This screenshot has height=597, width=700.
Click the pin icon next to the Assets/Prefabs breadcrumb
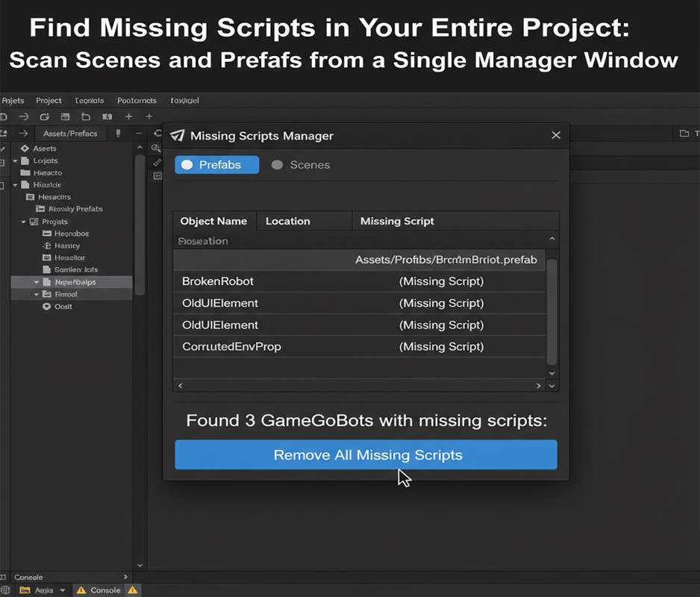pos(117,133)
